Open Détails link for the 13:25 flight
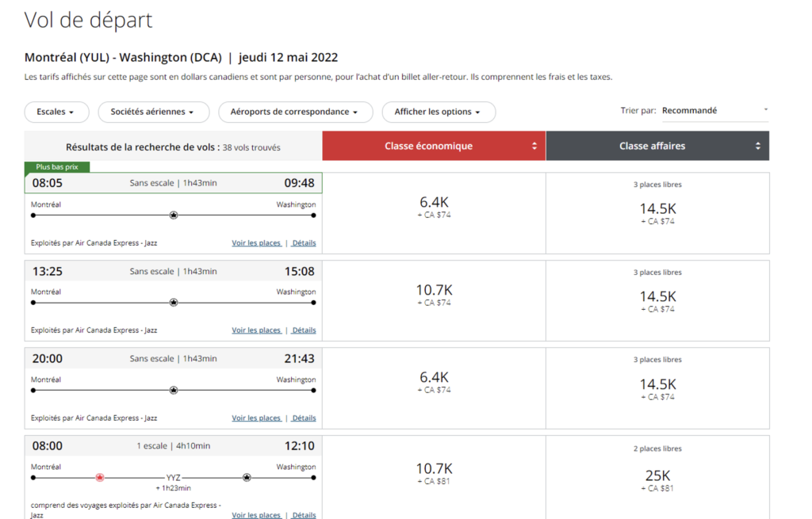 (x=304, y=330)
